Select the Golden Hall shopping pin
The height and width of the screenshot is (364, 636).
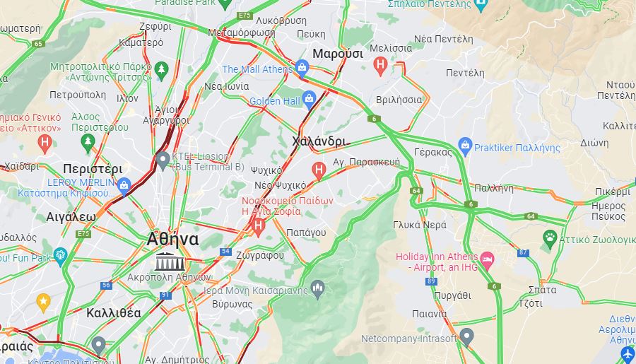click(309, 100)
